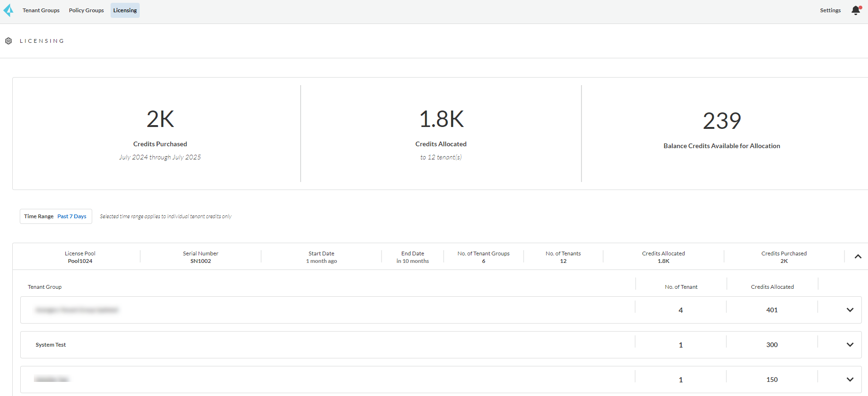The width and height of the screenshot is (868, 396).
Task: Click the Pool1024 license pool name
Action: (80, 261)
